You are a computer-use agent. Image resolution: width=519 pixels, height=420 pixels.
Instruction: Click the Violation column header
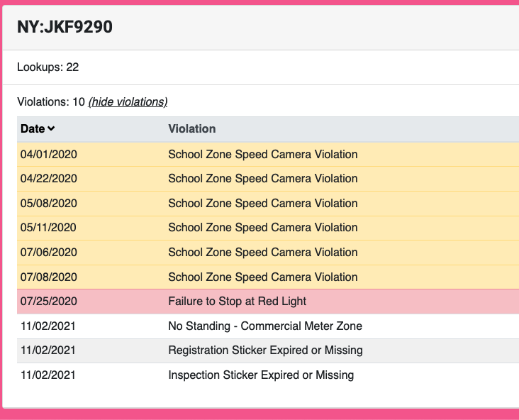click(x=192, y=128)
